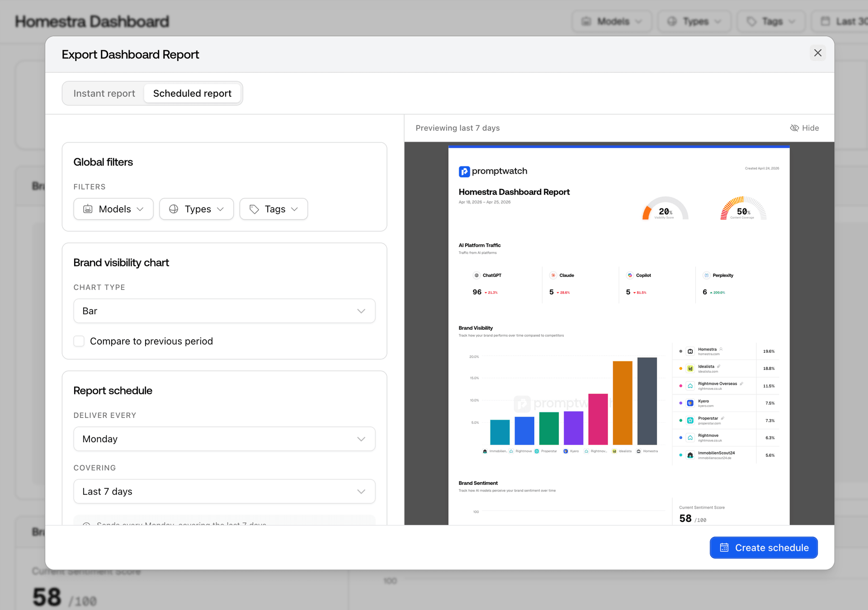Switch to the Instant report tab
This screenshot has width=868, height=610.
104,93
